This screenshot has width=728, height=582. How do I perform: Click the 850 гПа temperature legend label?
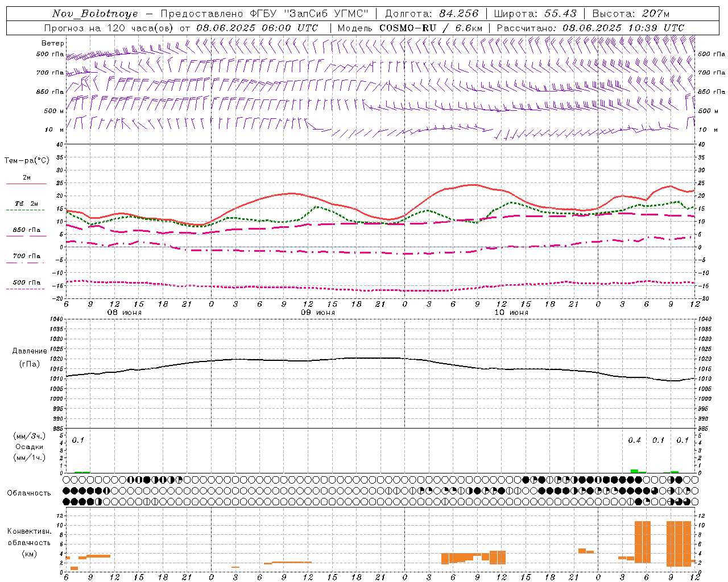coord(27,230)
